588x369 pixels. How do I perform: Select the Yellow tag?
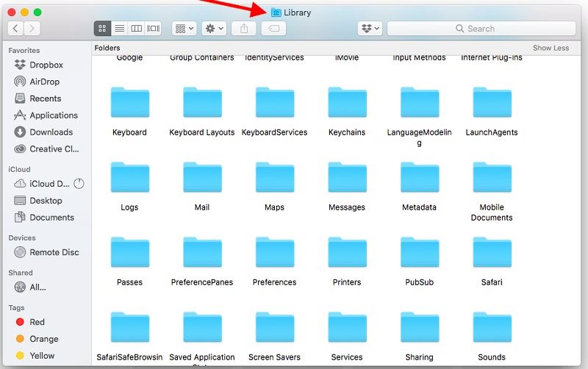point(35,356)
